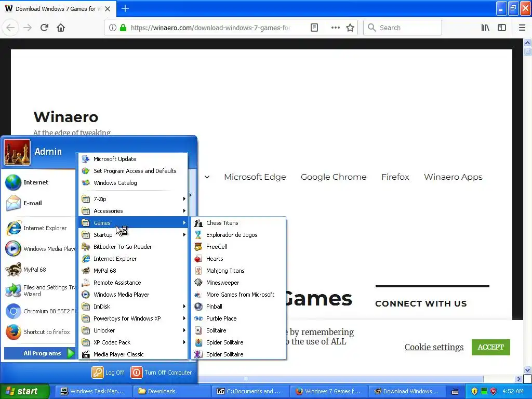The image size is (532, 399).
Task: Expand XP Codec Pack folder
Action: click(133, 342)
